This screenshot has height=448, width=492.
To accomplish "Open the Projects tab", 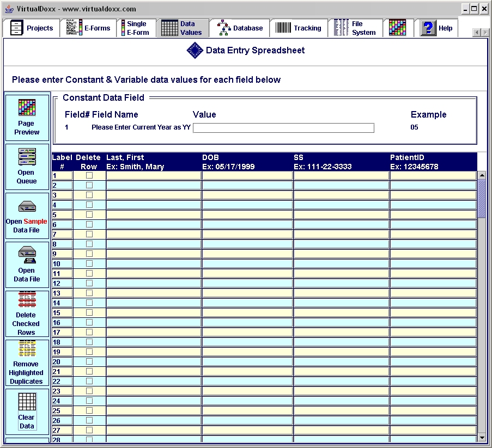I will [x=32, y=28].
